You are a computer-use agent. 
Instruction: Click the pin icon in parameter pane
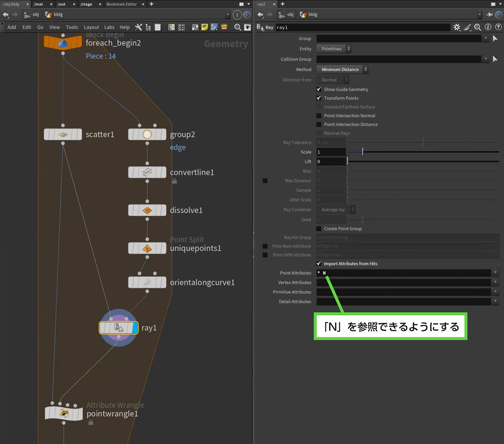pyautogui.click(x=489, y=15)
